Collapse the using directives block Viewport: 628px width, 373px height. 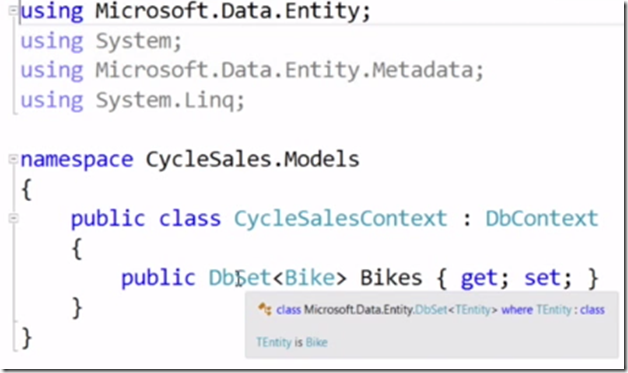[14, 10]
